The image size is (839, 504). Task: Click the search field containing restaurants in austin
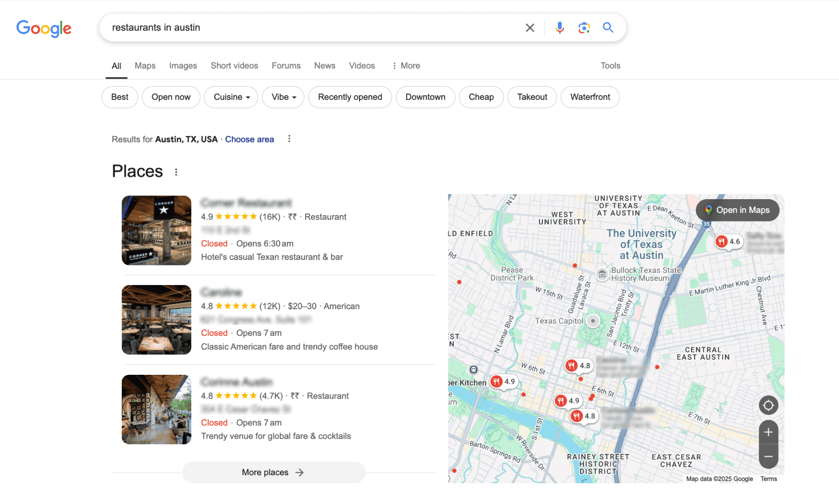313,28
